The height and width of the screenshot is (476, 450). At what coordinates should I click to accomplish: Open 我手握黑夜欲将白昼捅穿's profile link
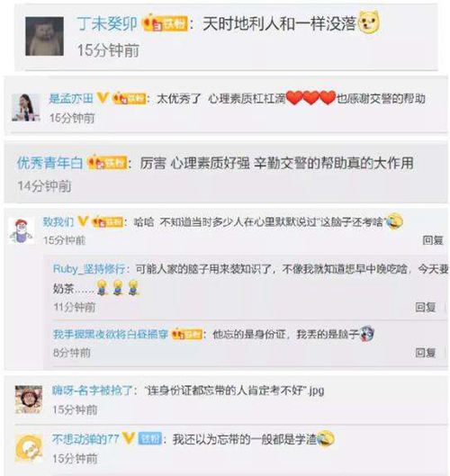tap(111, 334)
